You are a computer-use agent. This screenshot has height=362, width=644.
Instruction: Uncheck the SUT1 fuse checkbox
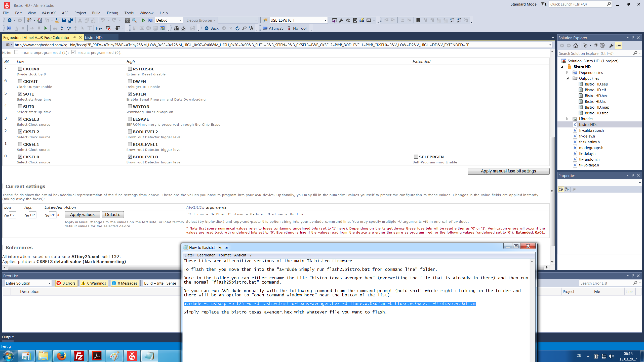point(20,94)
